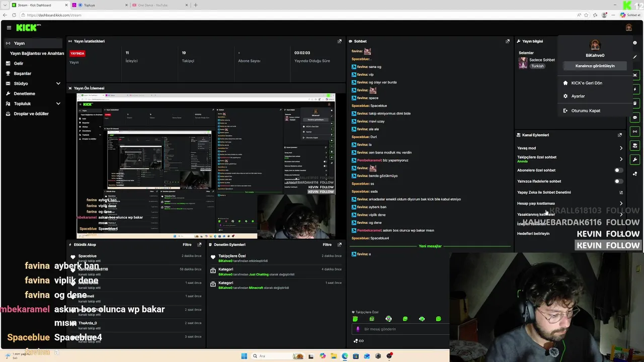Open Denetleme in the left sidebar
This screenshot has width=644, height=362.
coord(33,94)
